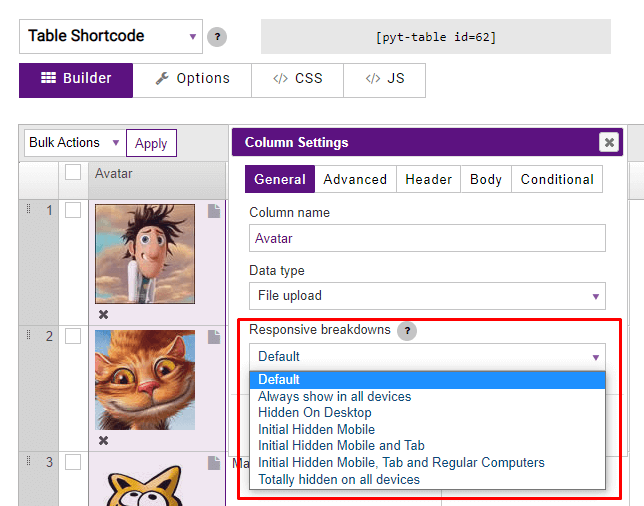The width and height of the screenshot is (644, 506).
Task: Choose Initial Hidden Mobile option
Action: 427,430
